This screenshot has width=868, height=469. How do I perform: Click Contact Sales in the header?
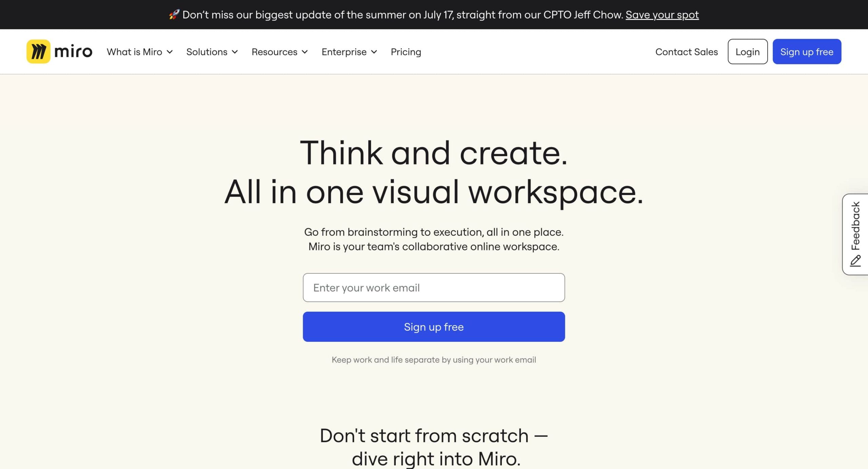686,52
